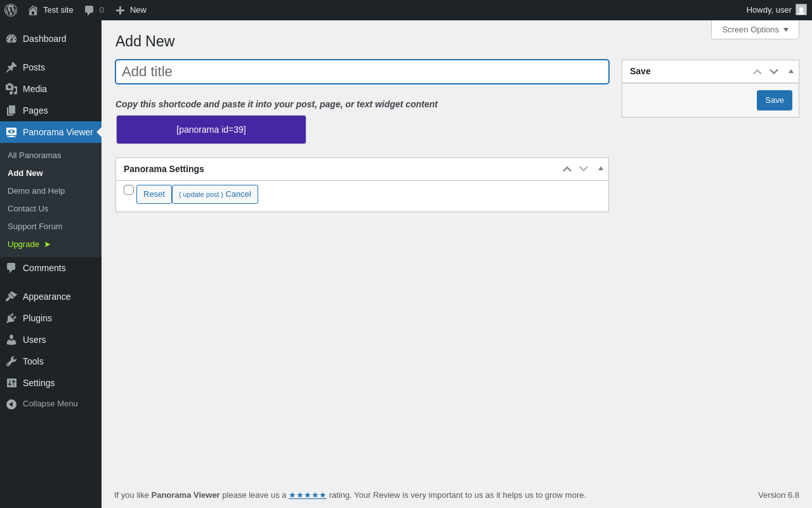
Task: Collapse the Panorama Settings panel toggle
Action: 601,169
